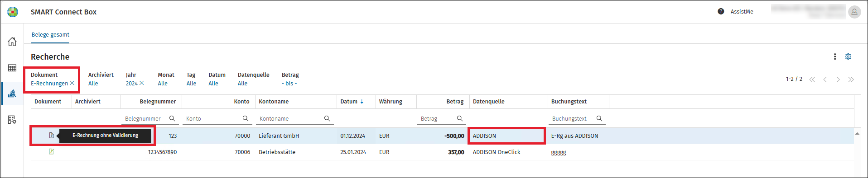Jump to the last results page
868x178 pixels.
(851, 80)
